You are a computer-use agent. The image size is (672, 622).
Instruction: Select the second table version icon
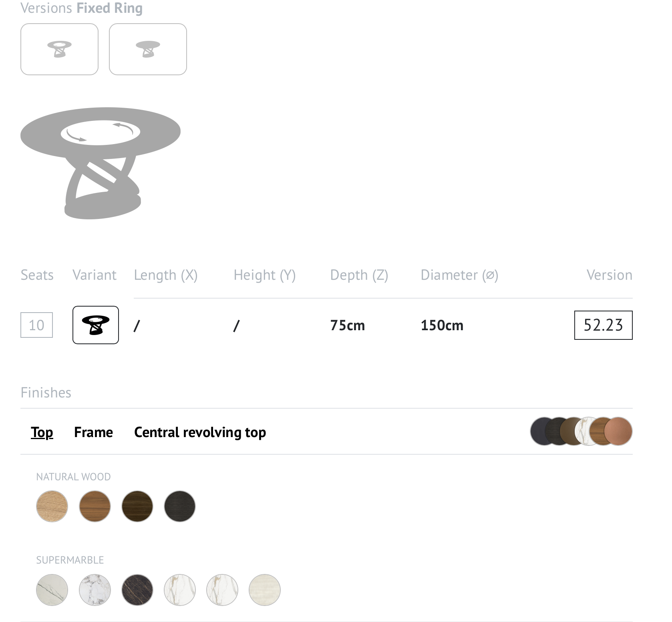coord(148,49)
